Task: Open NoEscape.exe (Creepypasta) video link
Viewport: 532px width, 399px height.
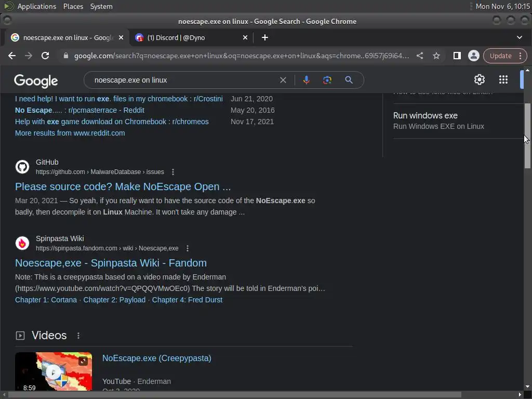Action: 157,358
